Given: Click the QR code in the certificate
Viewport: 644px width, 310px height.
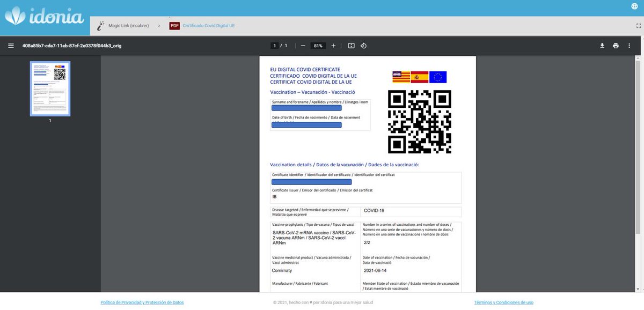Looking at the screenshot, I should click(420, 122).
